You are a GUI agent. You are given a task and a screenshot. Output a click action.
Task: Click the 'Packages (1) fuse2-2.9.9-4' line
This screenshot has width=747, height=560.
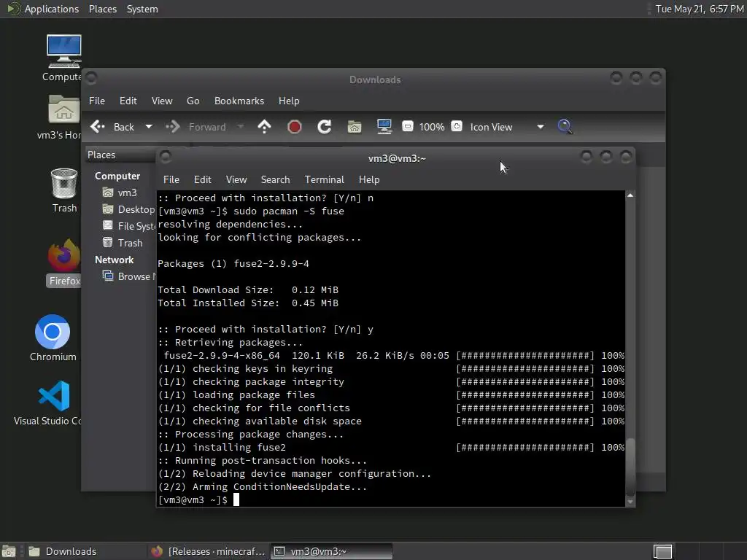(x=233, y=263)
